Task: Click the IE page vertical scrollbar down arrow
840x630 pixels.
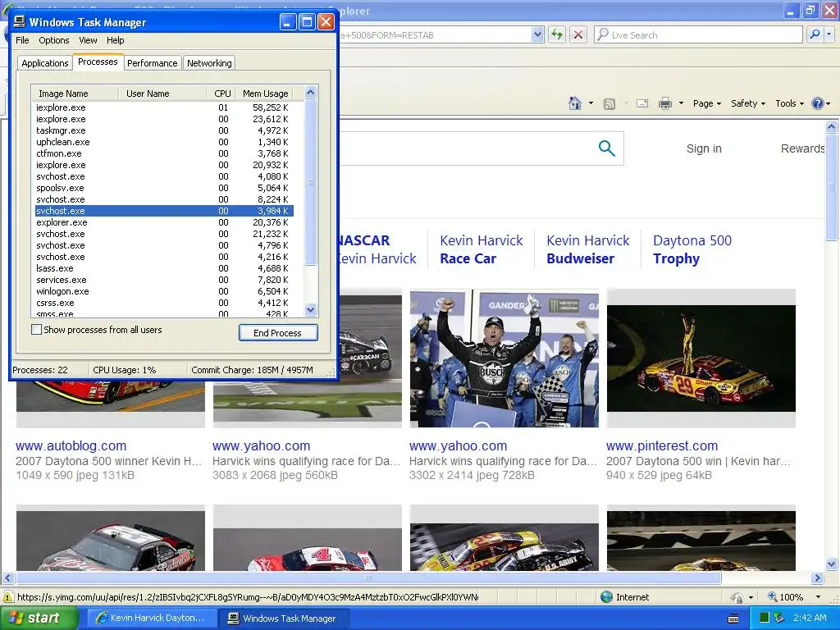Action: click(x=832, y=564)
